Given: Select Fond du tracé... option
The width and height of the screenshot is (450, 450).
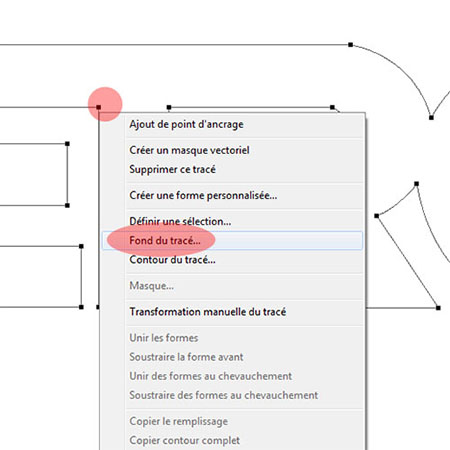Looking at the screenshot, I should tap(232, 240).
